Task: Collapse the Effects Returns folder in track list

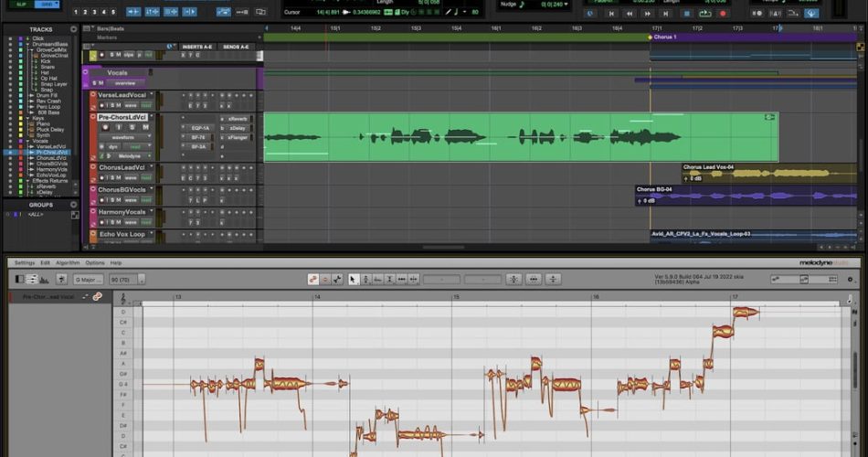Action: coord(27,181)
